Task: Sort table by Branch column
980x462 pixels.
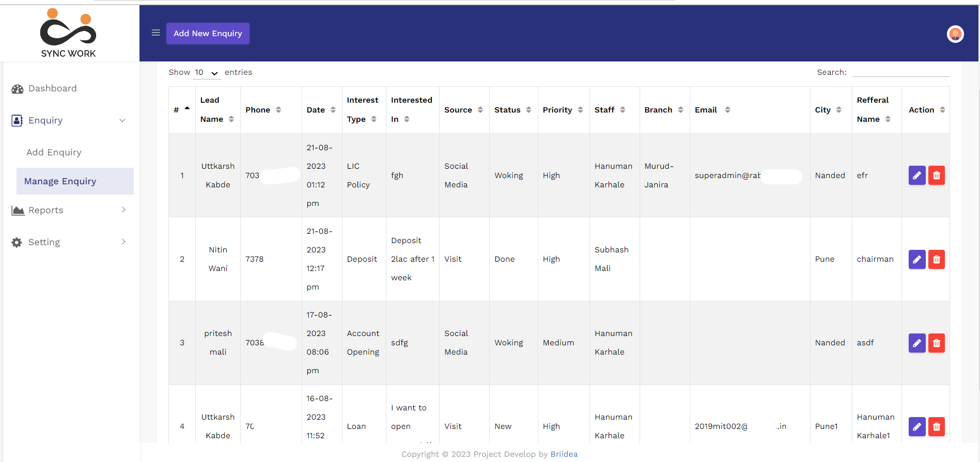Action: [664, 109]
